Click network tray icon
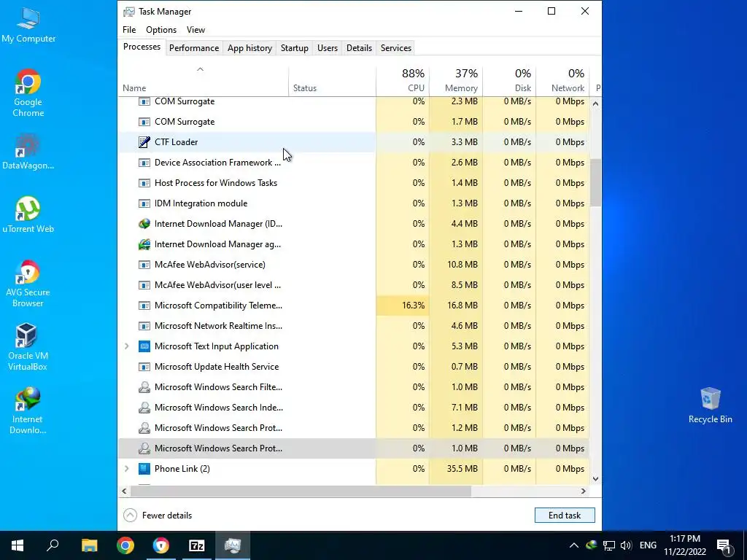 pos(608,545)
